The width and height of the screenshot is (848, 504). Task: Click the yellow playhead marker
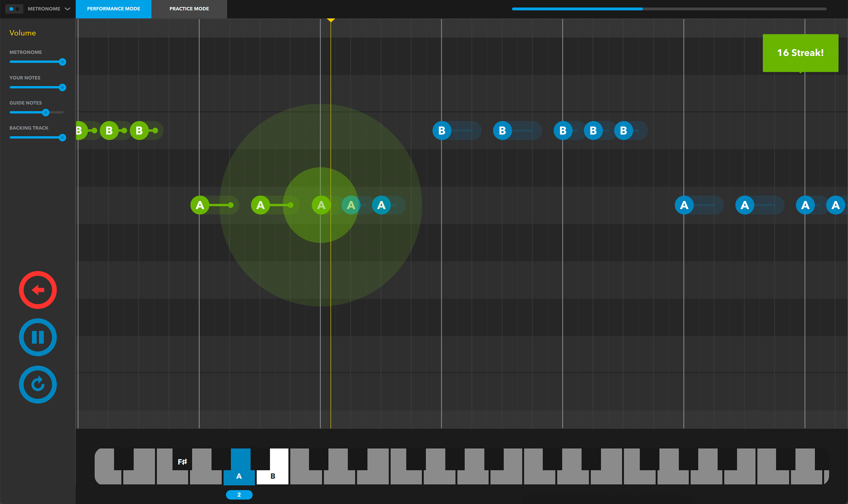(x=331, y=20)
